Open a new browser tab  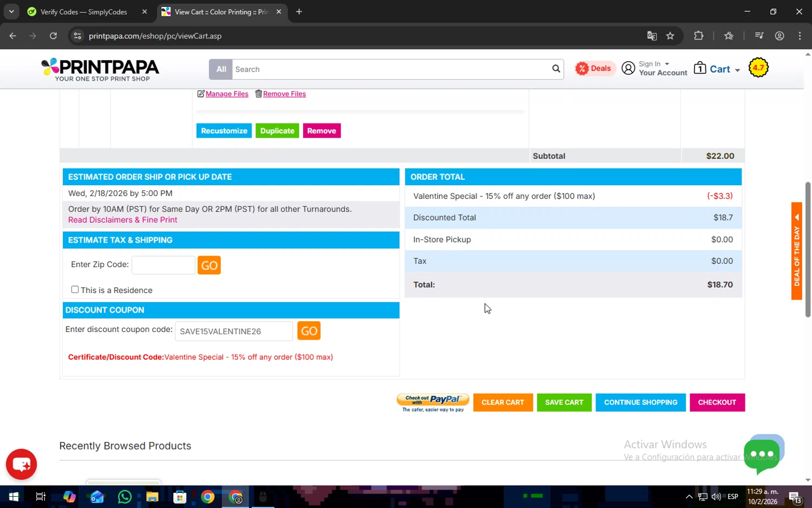[299, 11]
